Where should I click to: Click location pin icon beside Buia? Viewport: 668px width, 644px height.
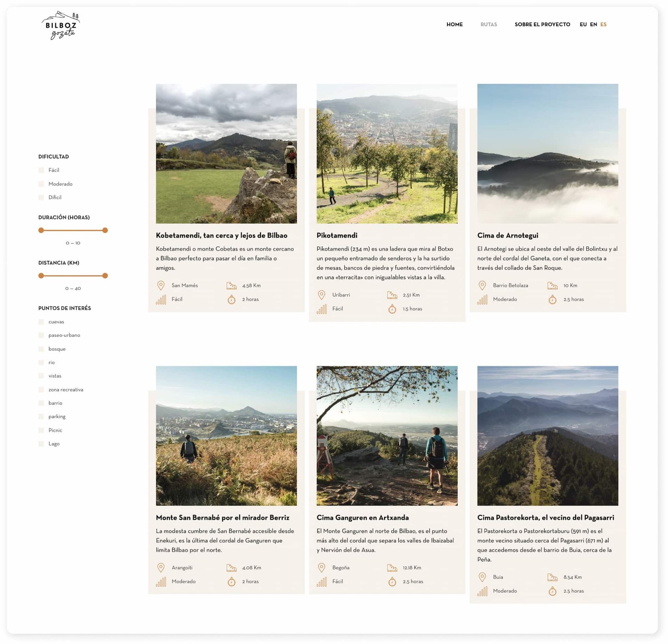coord(482,577)
